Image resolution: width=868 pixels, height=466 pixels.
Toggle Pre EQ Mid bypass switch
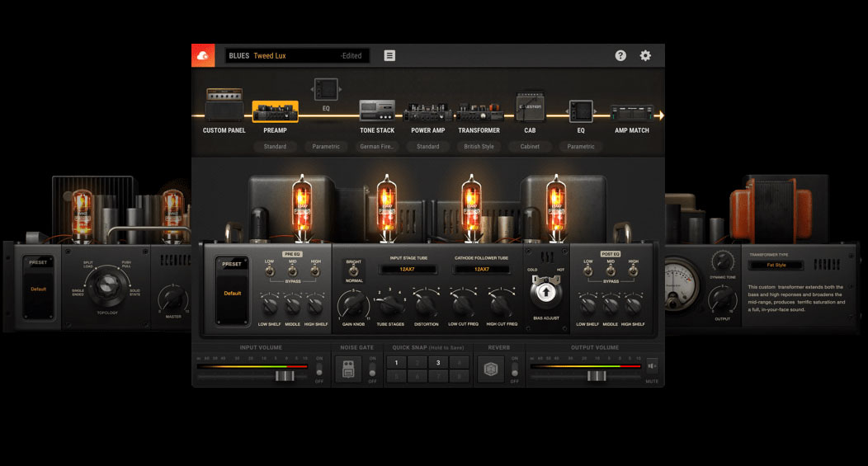click(x=292, y=271)
